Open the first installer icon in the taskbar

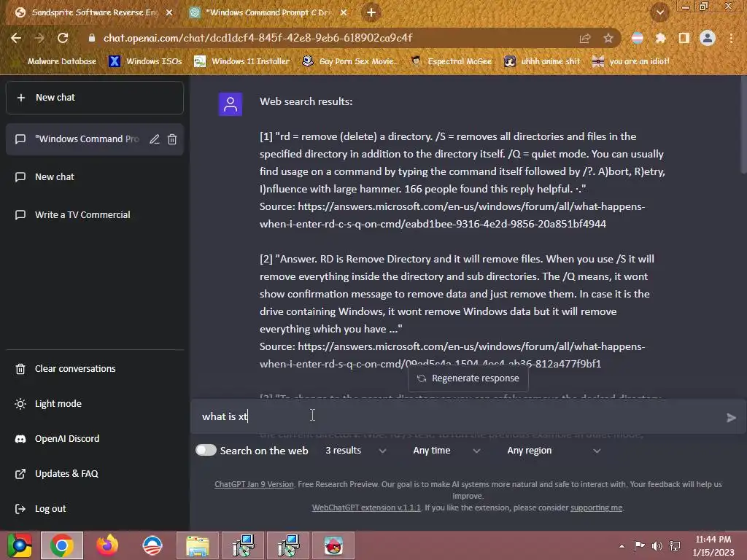point(243,545)
